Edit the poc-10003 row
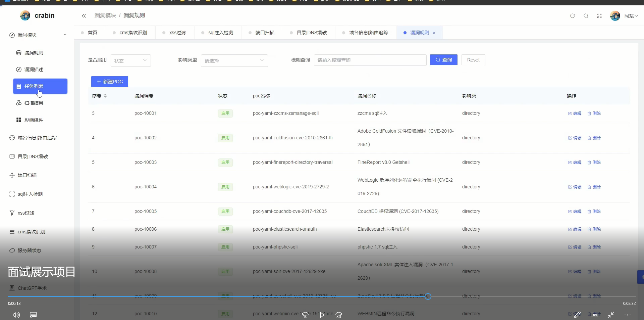The width and height of the screenshot is (644, 320). coord(575,163)
